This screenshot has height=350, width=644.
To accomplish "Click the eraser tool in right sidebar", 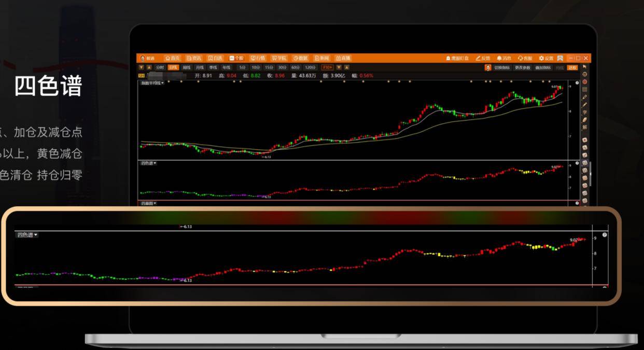I will click(x=584, y=120).
